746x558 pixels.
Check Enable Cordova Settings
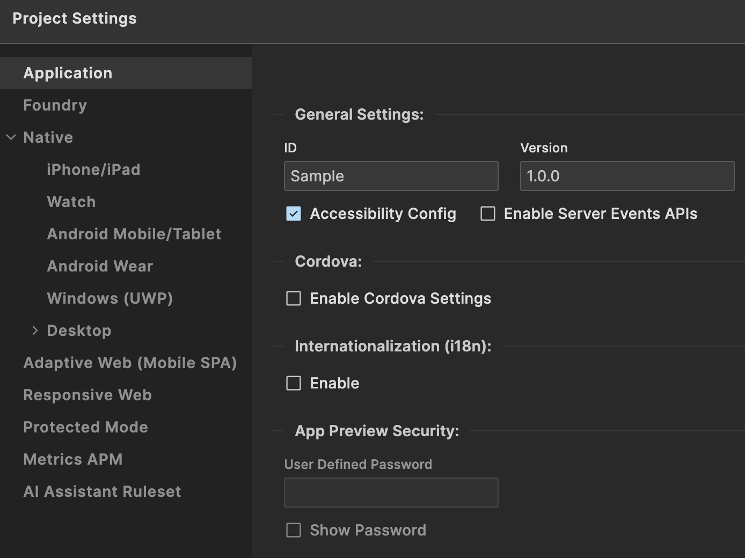point(294,298)
